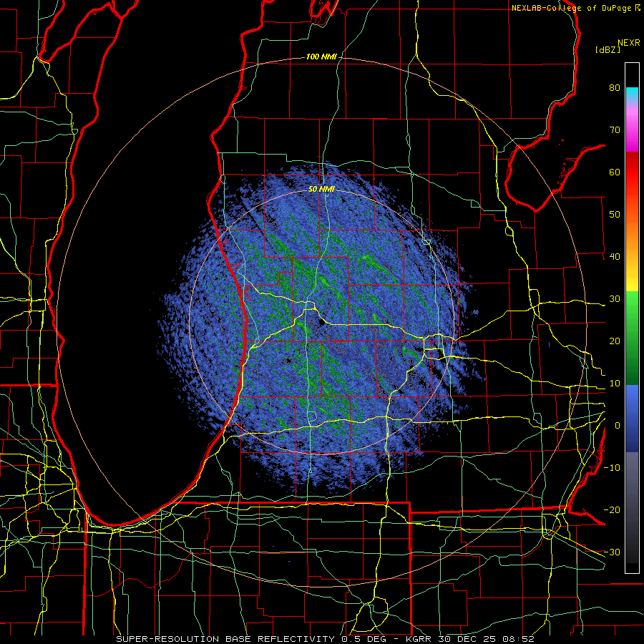Screen dimensions: 644x644
Task: Click the 50 NMI range ring label
Action: tap(321, 190)
